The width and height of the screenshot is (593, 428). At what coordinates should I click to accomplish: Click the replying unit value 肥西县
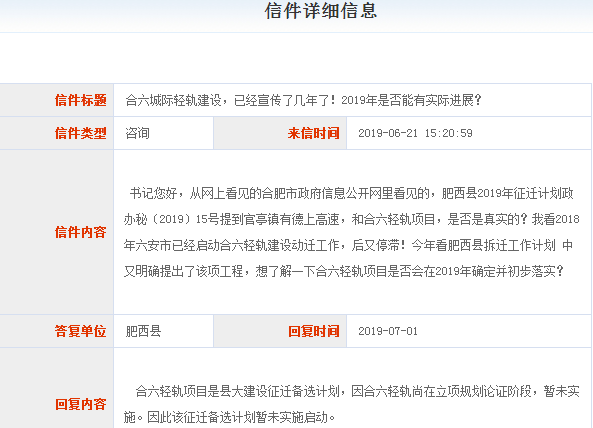143,331
